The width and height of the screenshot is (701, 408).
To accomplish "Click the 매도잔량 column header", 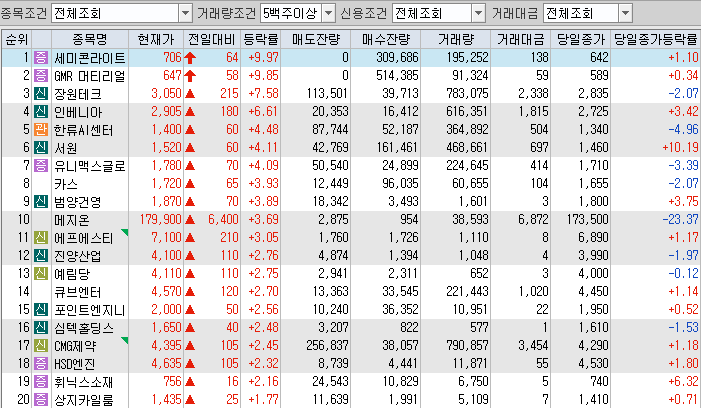I will pos(316,39).
